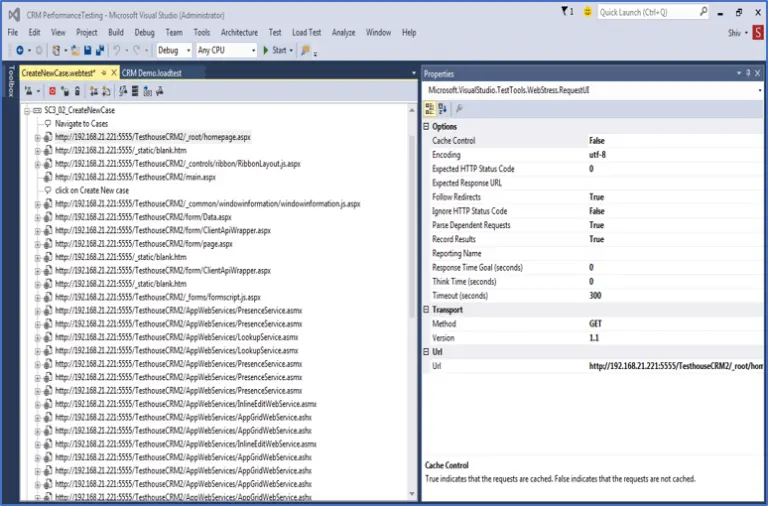Expand the homepage.aspx request node
This screenshot has height=506, width=768.
click(38, 137)
